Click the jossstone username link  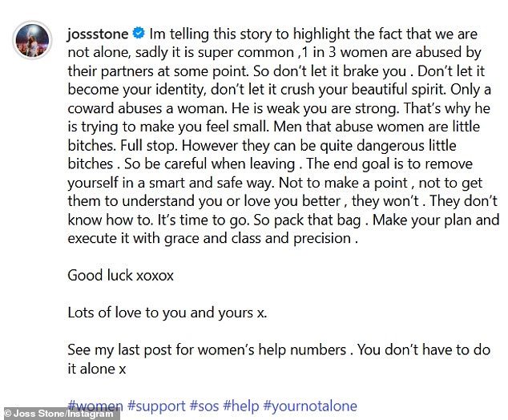pos(98,34)
